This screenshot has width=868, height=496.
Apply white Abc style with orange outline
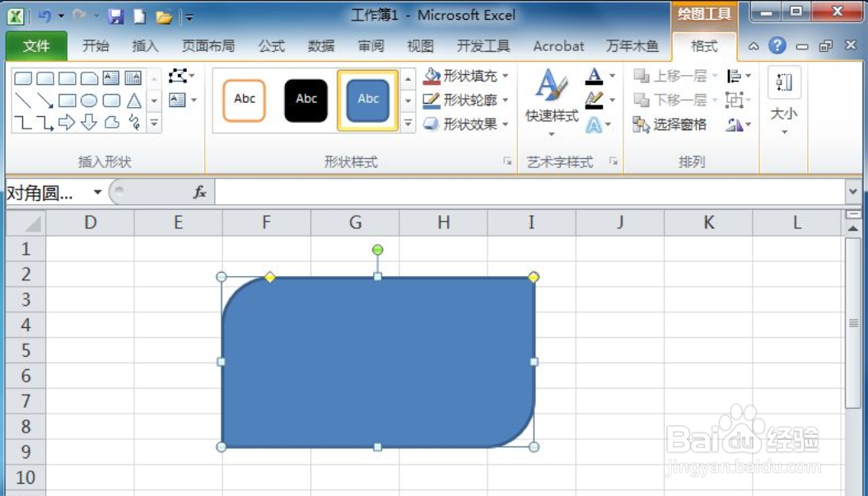coord(244,101)
